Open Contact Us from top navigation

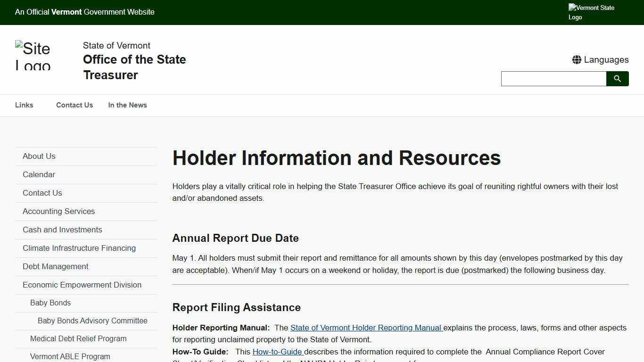click(74, 105)
